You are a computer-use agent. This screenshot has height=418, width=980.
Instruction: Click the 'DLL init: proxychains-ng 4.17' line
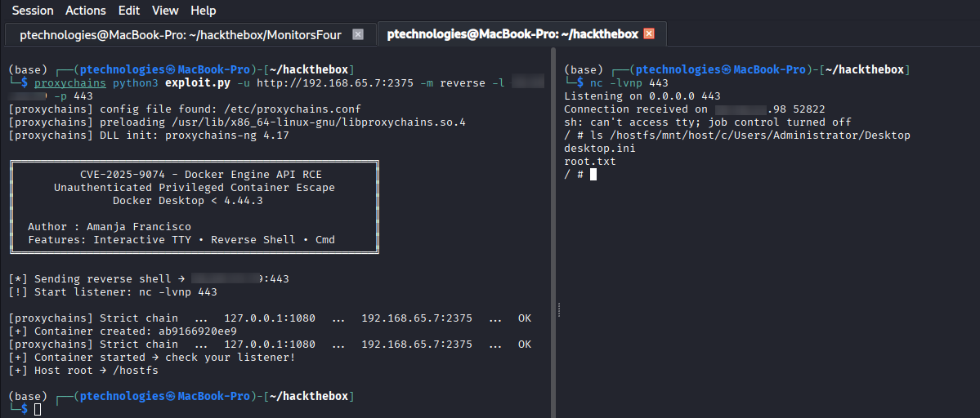(x=149, y=136)
